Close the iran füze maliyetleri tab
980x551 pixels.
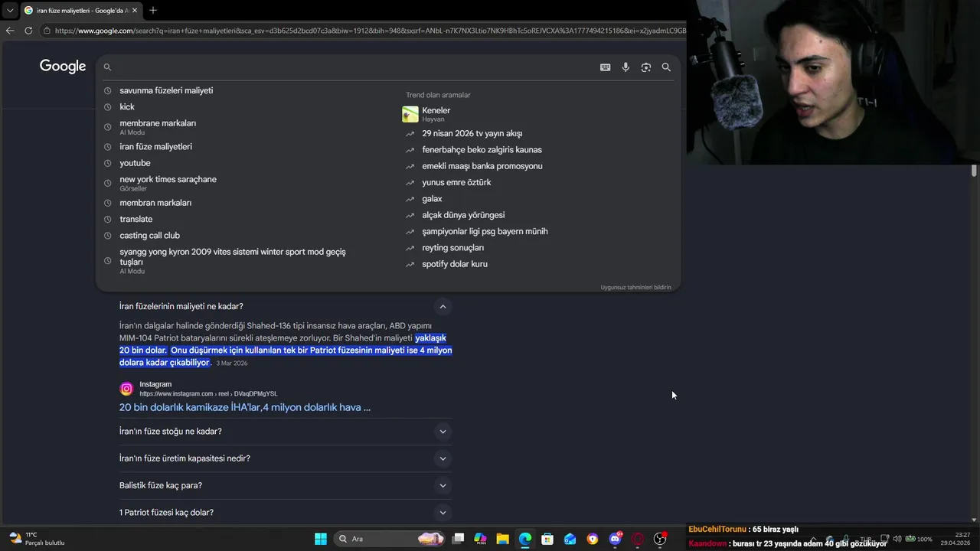(135, 10)
